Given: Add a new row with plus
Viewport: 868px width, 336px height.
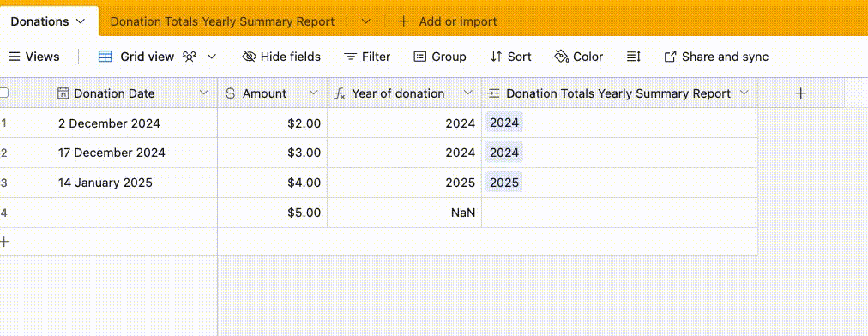Looking at the screenshot, I should [5, 242].
